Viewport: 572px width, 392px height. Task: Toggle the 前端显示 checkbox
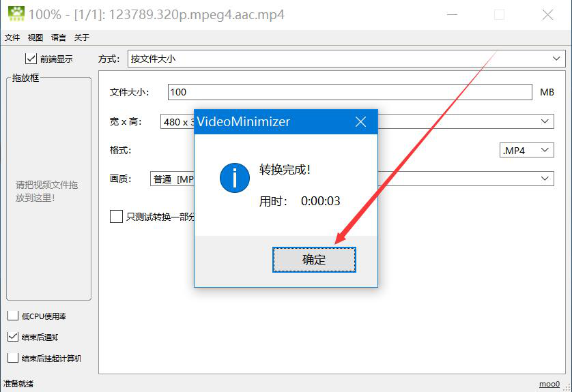point(31,59)
